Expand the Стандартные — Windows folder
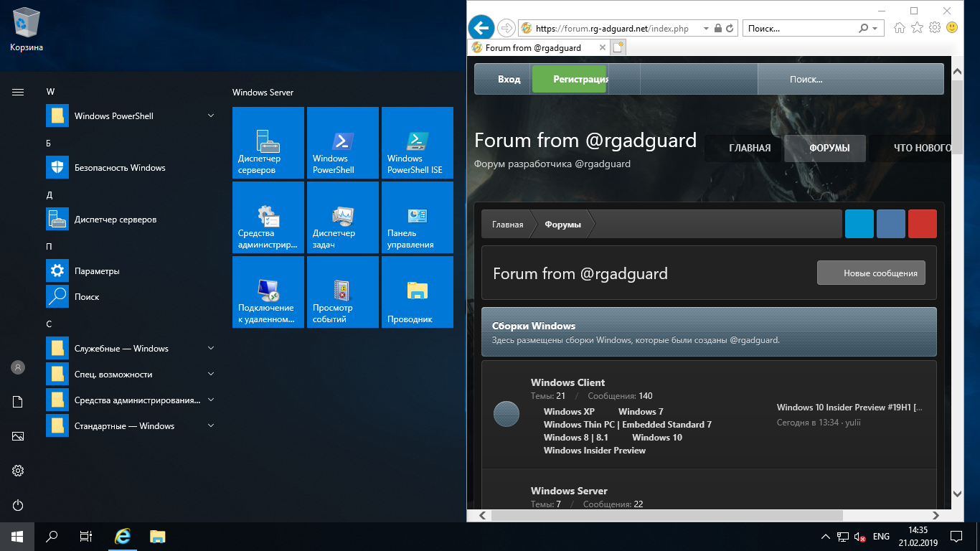This screenshot has height=551, width=980. [211, 426]
